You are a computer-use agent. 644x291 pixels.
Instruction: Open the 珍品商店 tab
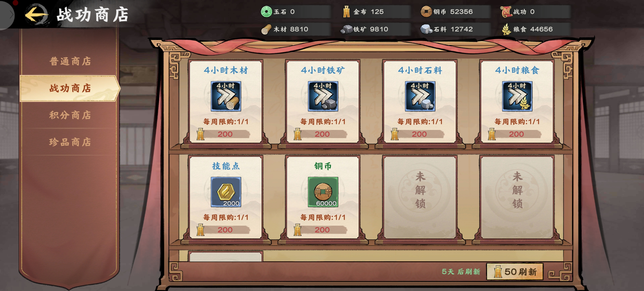point(70,142)
